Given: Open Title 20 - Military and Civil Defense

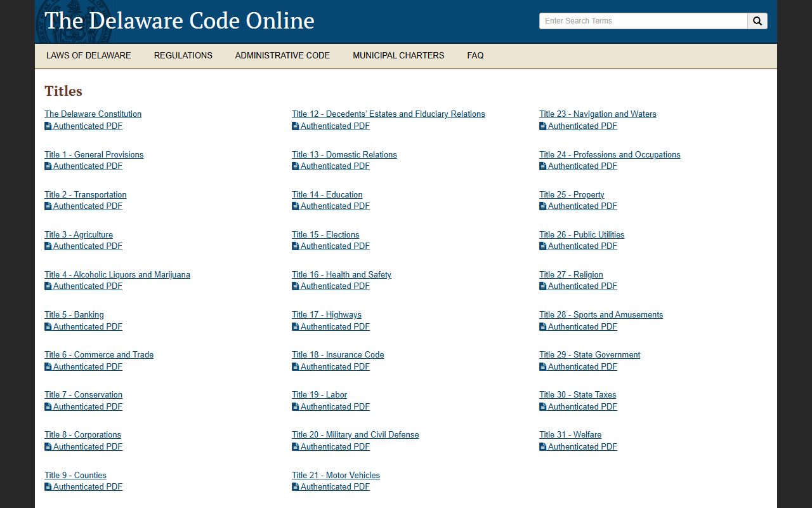Looking at the screenshot, I should 355,434.
